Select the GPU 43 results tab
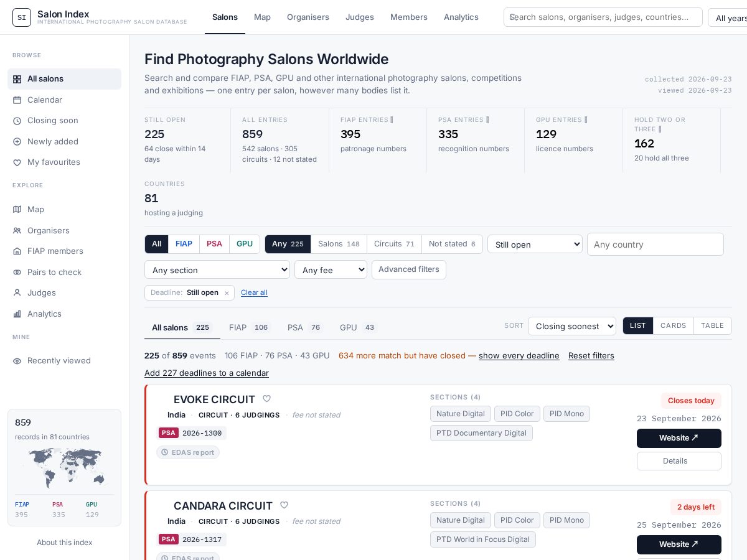747x560 pixels. click(x=359, y=327)
